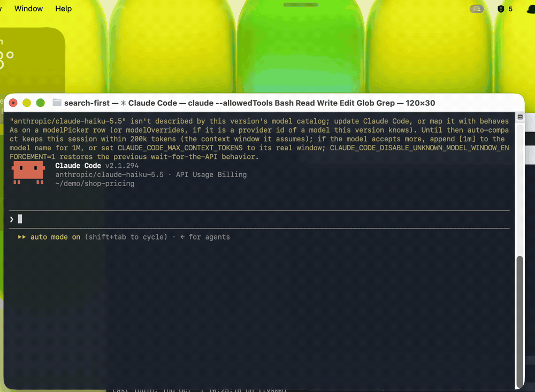This screenshot has height=392, width=535.
Task: Click the window title 'search-first' text
Action: coord(87,103)
